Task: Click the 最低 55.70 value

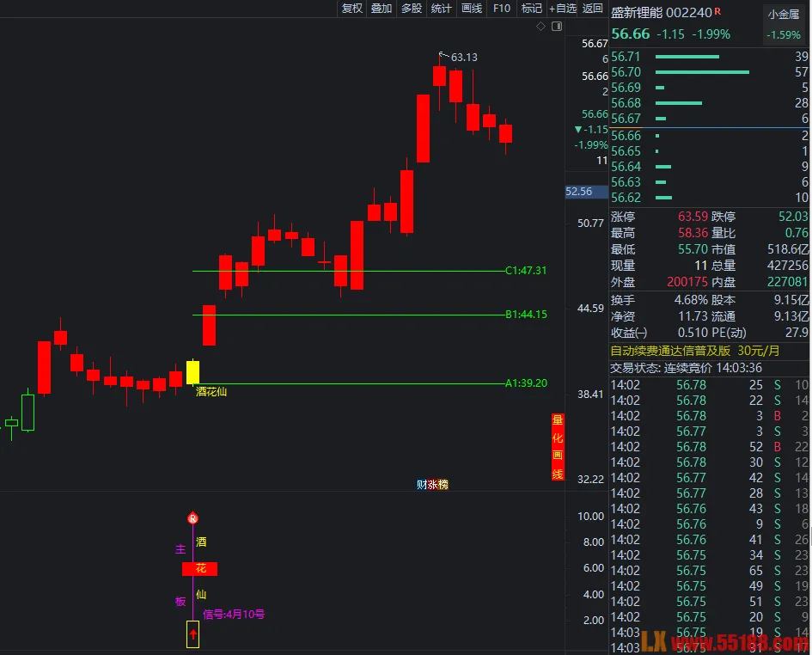Action: click(x=693, y=249)
